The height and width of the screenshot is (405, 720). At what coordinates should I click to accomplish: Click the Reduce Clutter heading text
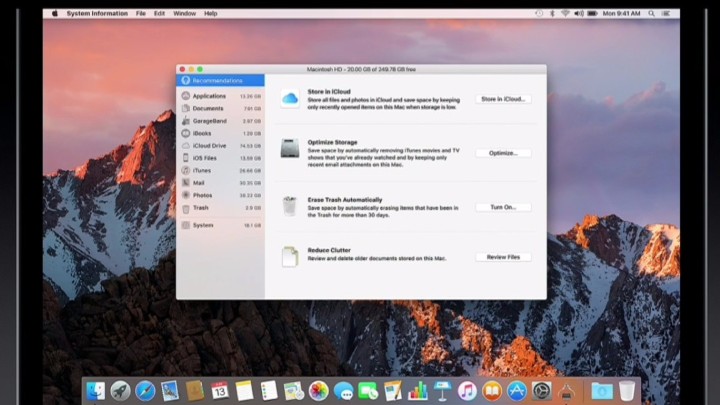tap(329, 250)
